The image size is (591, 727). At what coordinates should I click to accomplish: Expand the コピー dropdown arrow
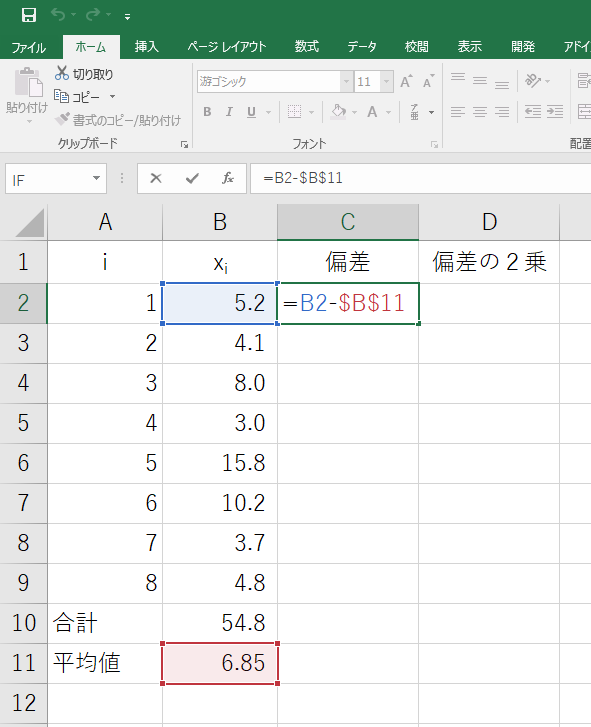[x=113, y=96]
